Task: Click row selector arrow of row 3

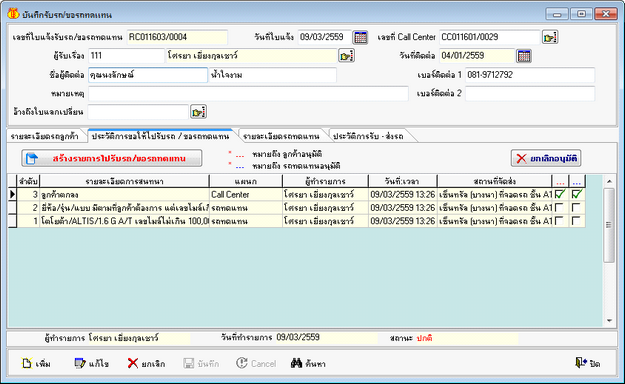Action: tap(12, 195)
